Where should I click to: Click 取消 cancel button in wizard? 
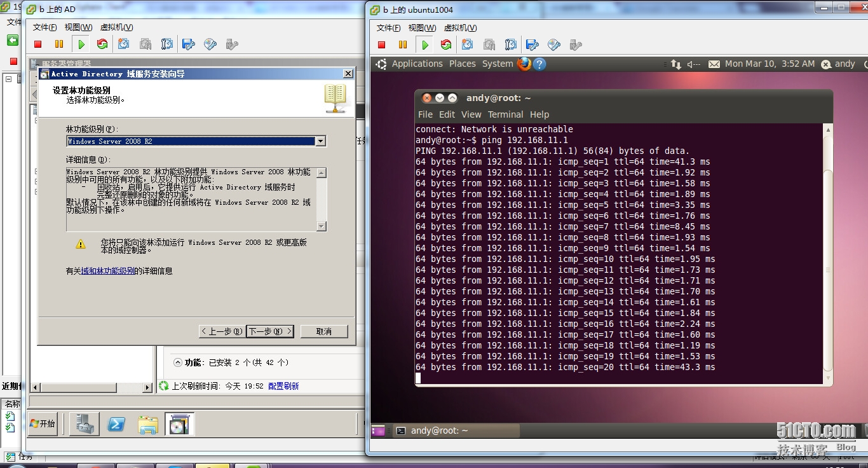pos(324,331)
